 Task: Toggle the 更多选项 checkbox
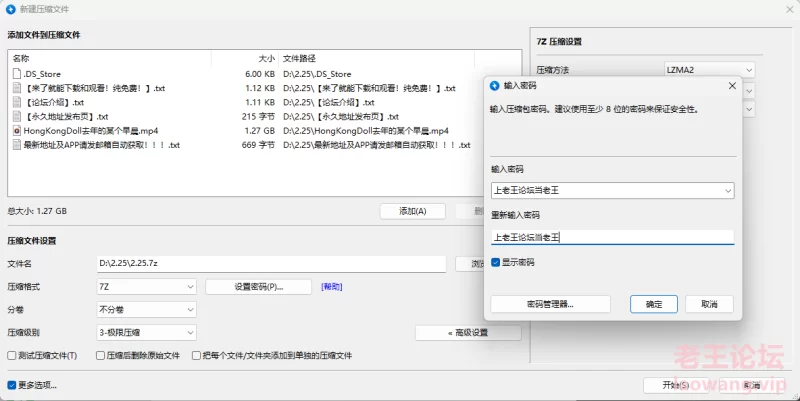[x=11, y=384]
